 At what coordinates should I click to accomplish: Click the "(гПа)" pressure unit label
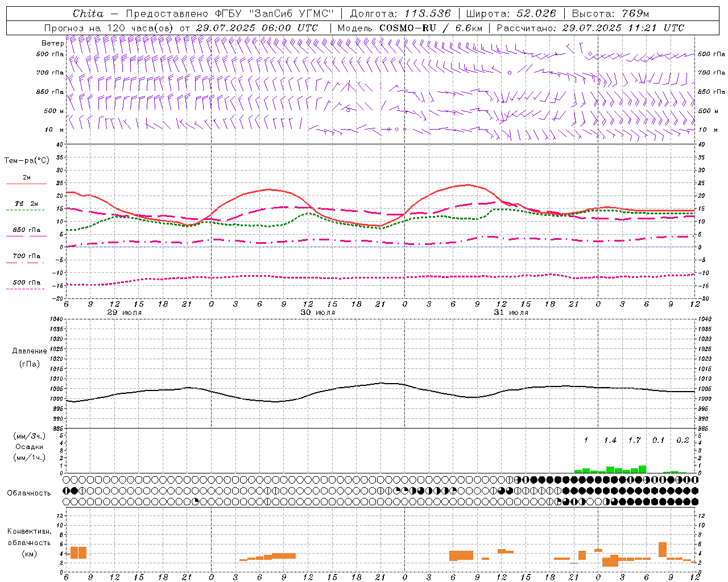click(x=30, y=364)
